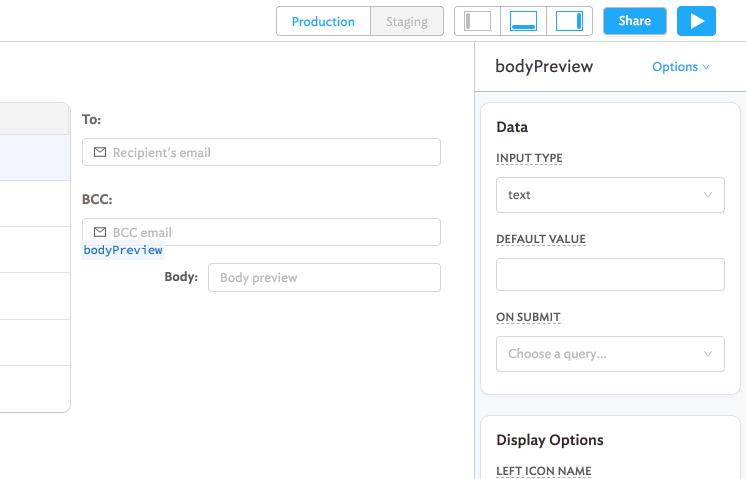Edit the bodyPreview title in inspector

point(545,67)
